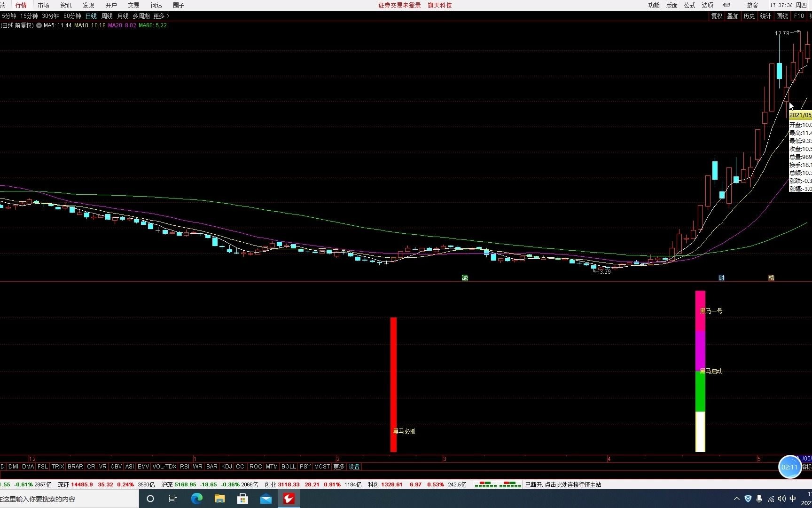Open the mail envelope icon in top bar
The width and height of the screenshot is (812, 508).
[x=726, y=5]
